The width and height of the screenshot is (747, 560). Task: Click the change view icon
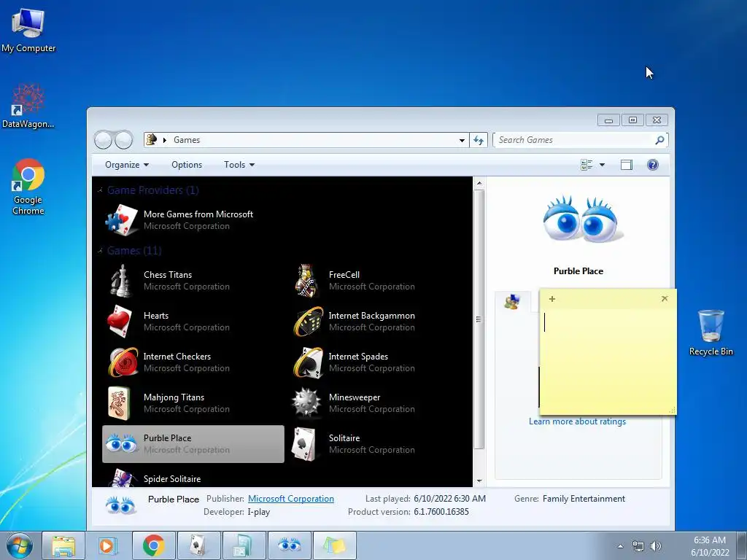pyautogui.click(x=587, y=165)
